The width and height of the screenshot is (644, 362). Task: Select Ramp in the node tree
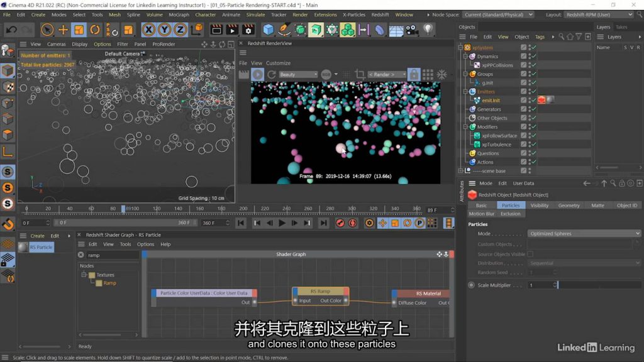[x=109, y=283]
